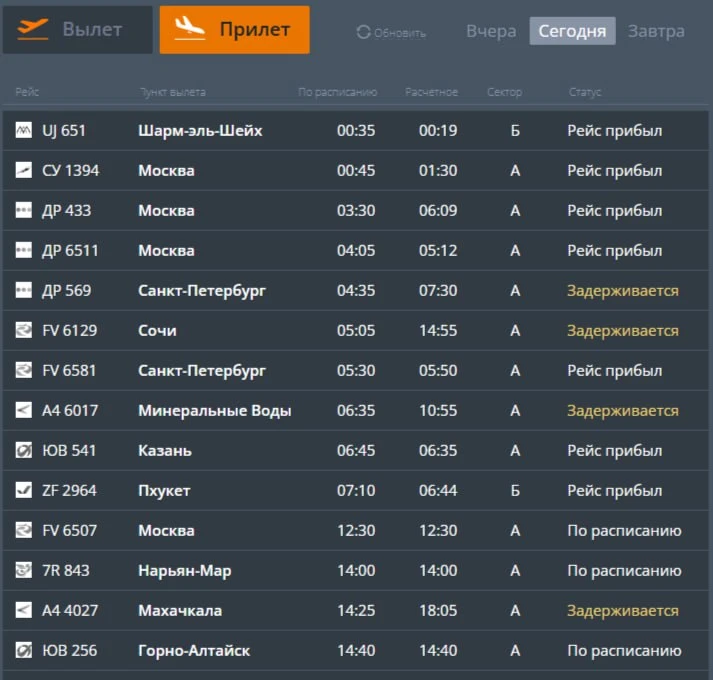
Task: Show yesterday's flights with Вчера
Action: point(491,31)
